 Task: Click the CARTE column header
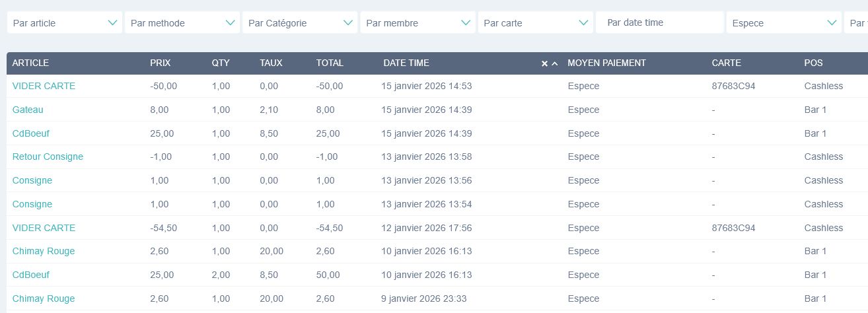point(726,63)
